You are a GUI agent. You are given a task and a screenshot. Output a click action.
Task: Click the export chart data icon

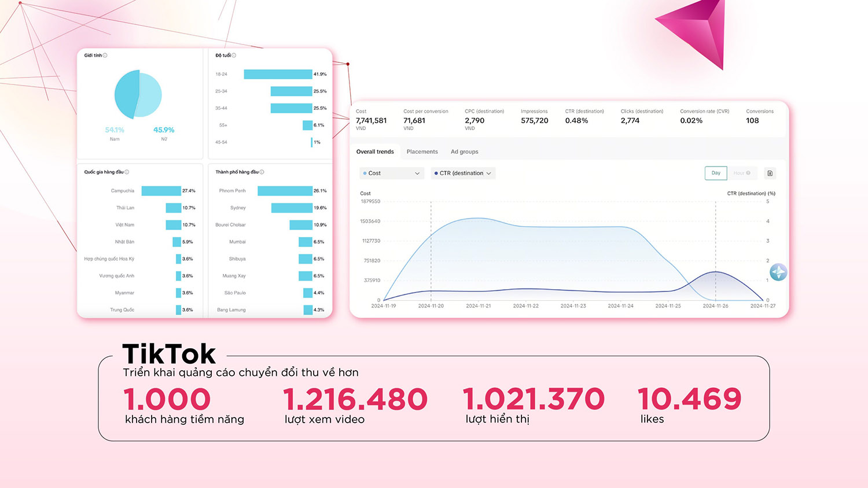[770, 173]
